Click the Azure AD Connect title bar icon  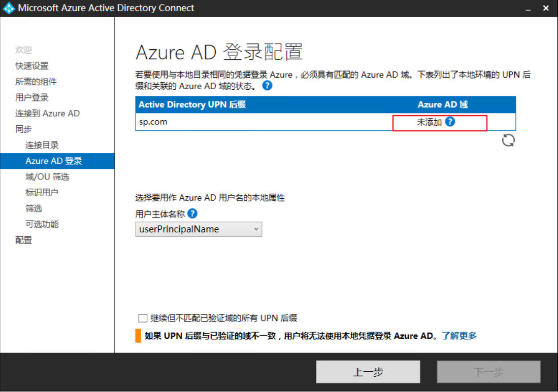click(8, 8)
